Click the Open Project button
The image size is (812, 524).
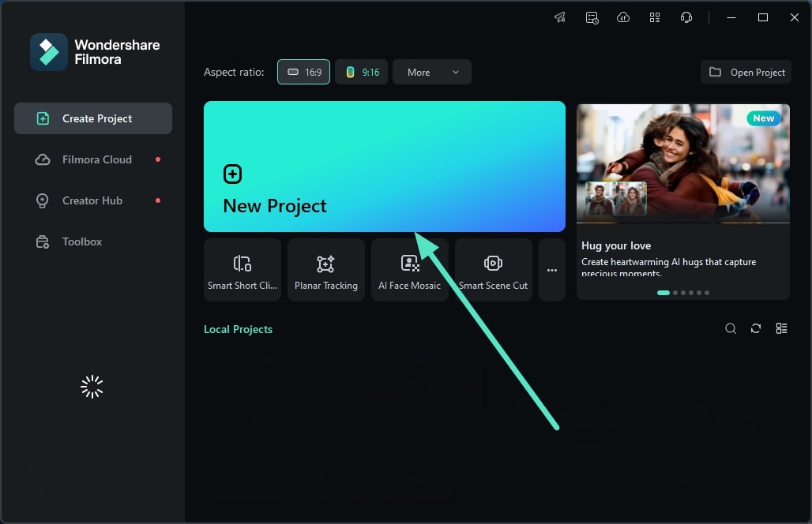(746, 72)
